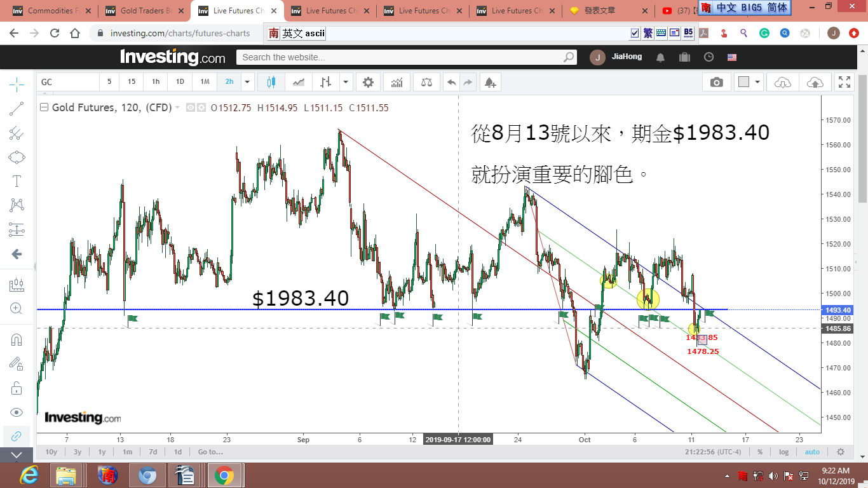Switch to the Gold Traders browser tab
Screen dimensions: 868x488
point(145,11)
